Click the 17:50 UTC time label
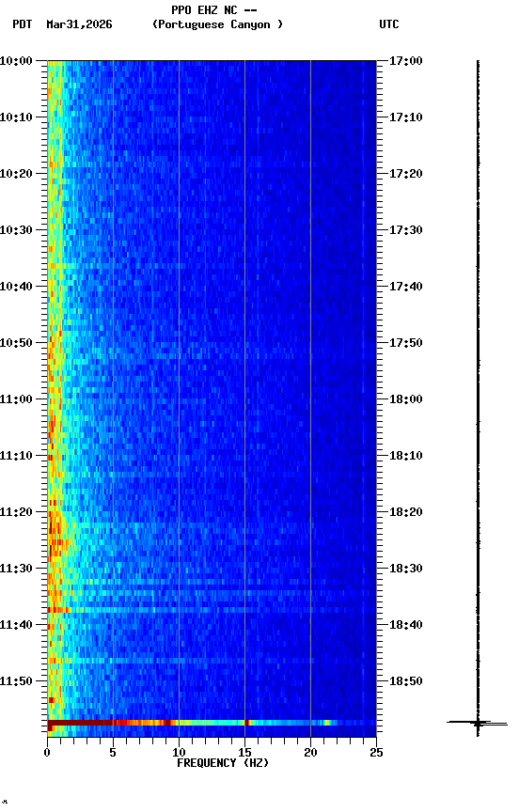 [406, 343]
